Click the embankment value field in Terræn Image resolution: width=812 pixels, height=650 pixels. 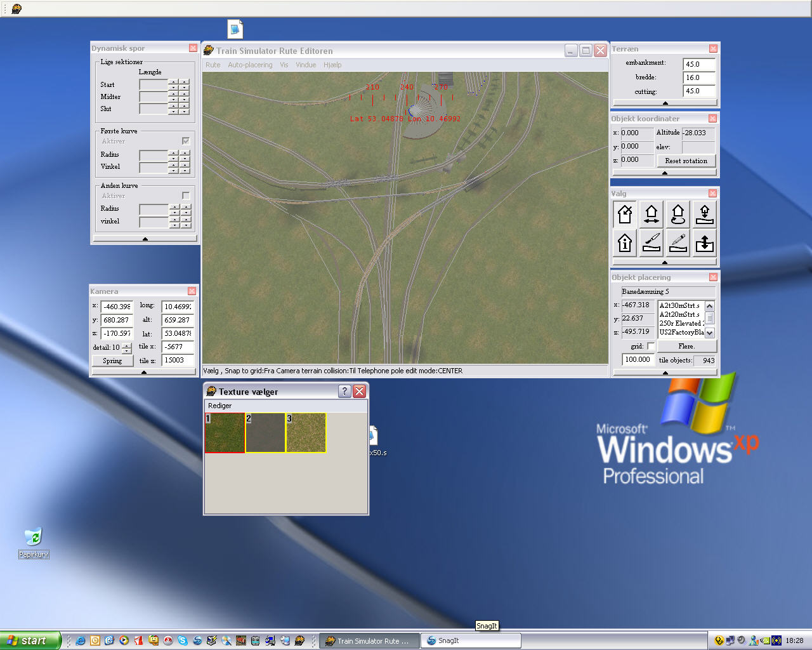(699, 64)
